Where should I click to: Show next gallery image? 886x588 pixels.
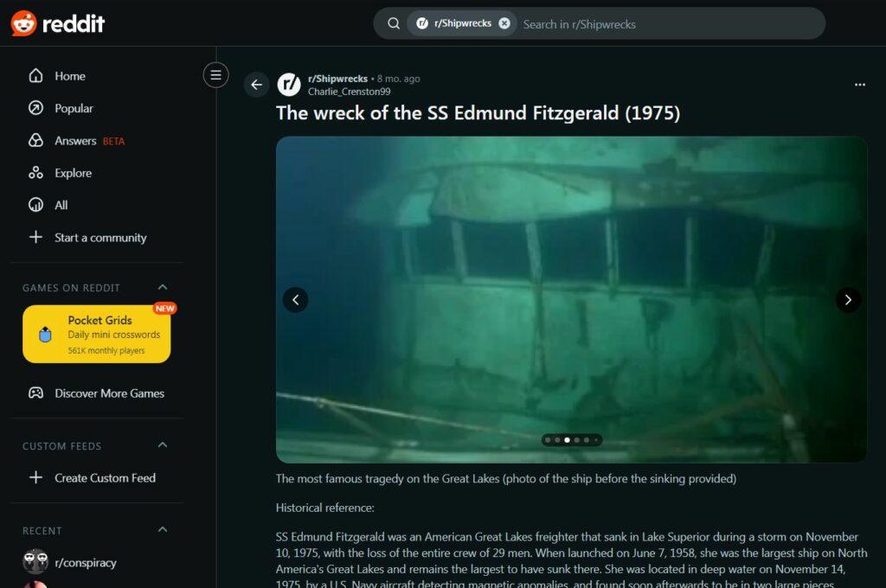click(x=848, y=300)
